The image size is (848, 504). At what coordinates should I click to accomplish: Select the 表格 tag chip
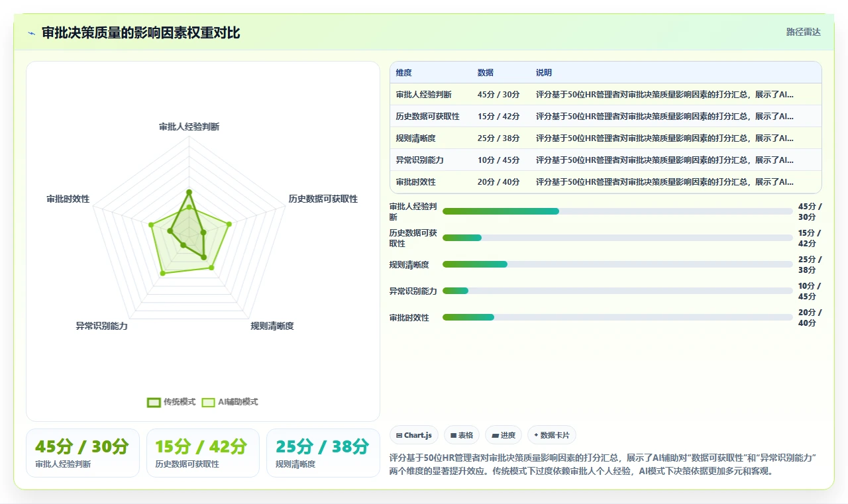point(462,435)
